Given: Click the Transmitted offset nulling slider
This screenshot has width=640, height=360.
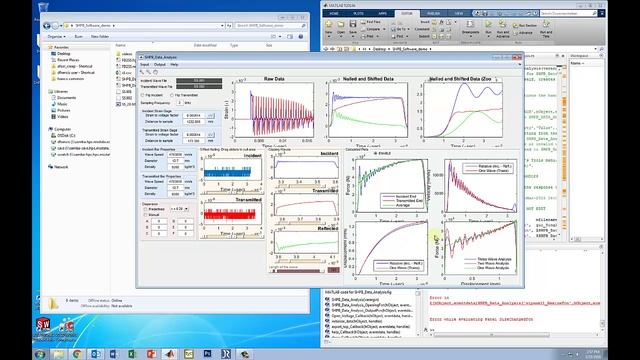Looking at the screenshot, I should click(232, 236).
